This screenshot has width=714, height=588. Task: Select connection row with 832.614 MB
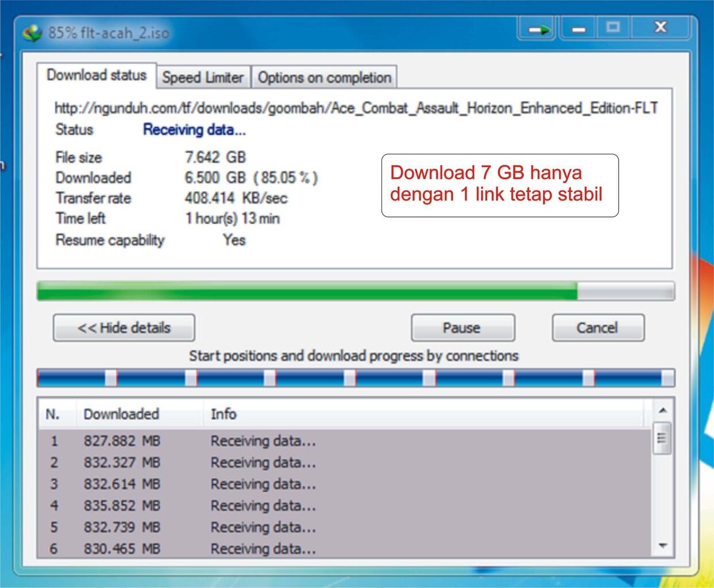345,484
